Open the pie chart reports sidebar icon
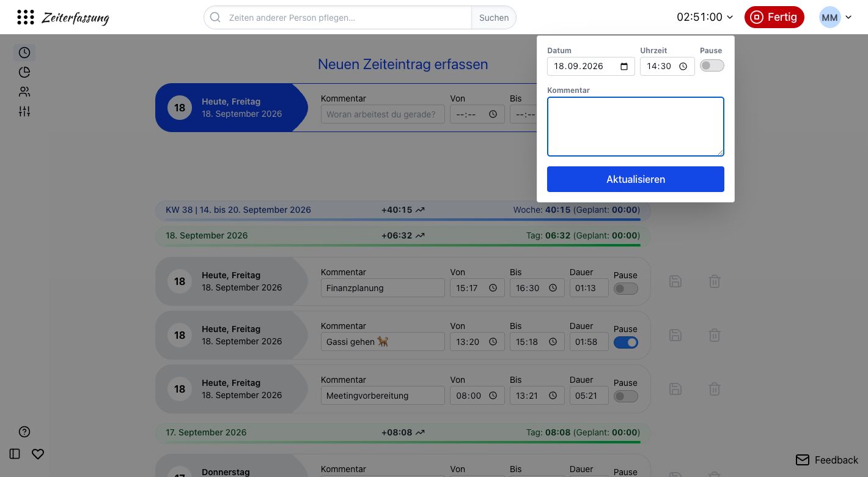868x477 pixels. [x=24, y=72]
